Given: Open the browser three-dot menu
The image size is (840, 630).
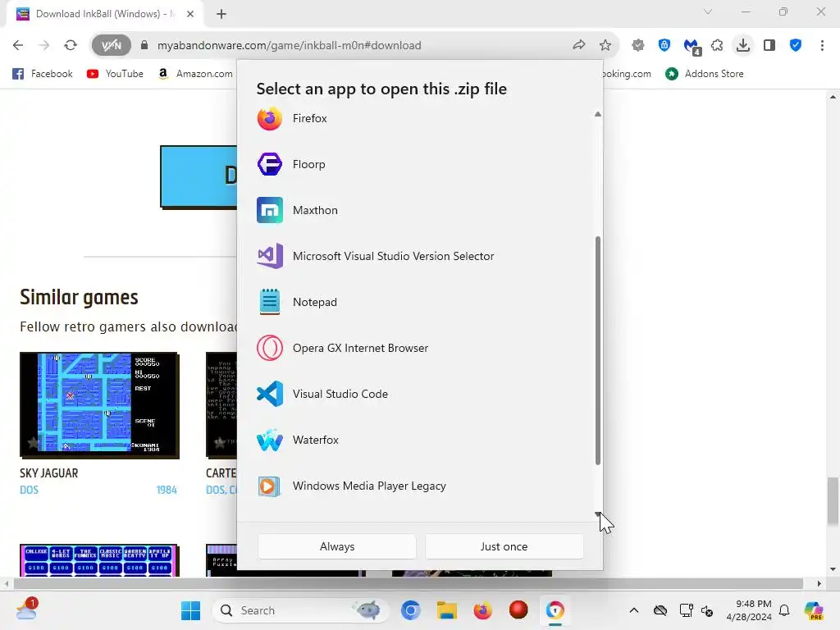Looking at the screenshot, I should click(x=822, y=45).
